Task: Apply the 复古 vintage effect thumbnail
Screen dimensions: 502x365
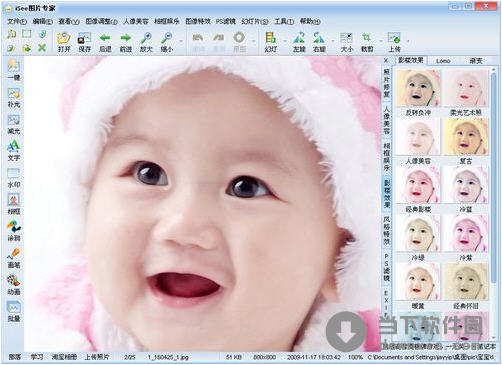Action: (466, 136)
